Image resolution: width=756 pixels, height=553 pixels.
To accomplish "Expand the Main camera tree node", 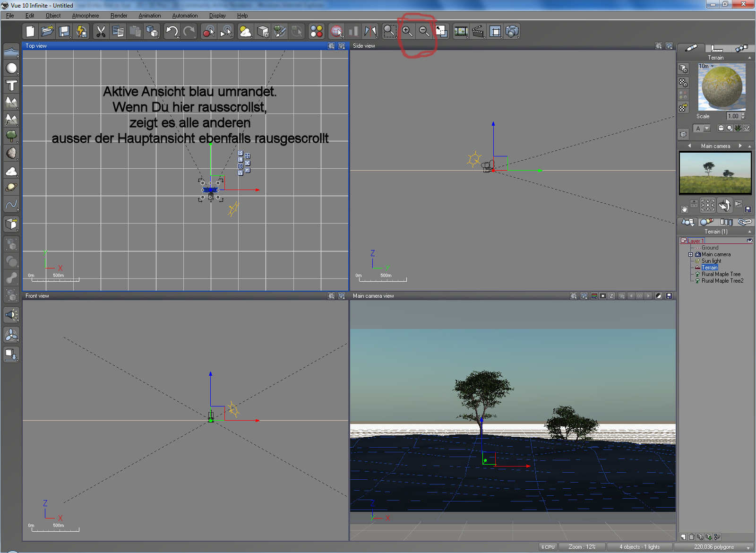I will pyautogui.click(x=690, y=254).
